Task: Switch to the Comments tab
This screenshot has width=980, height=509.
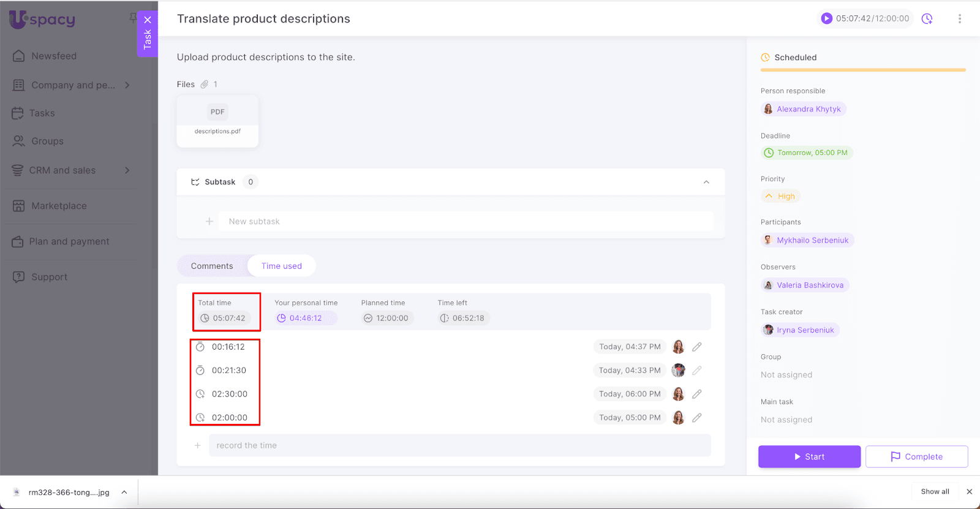Action: tap(212, 266)
